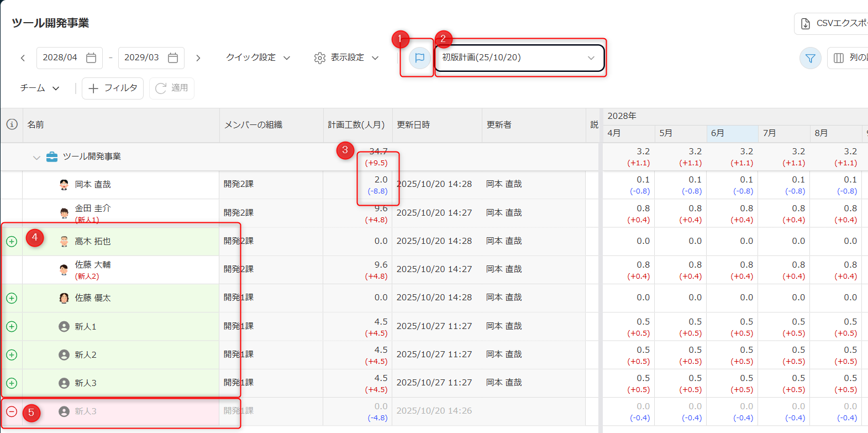Open calendar picker for 2029/03 end date
868x433 pixels.
(173, 58)
